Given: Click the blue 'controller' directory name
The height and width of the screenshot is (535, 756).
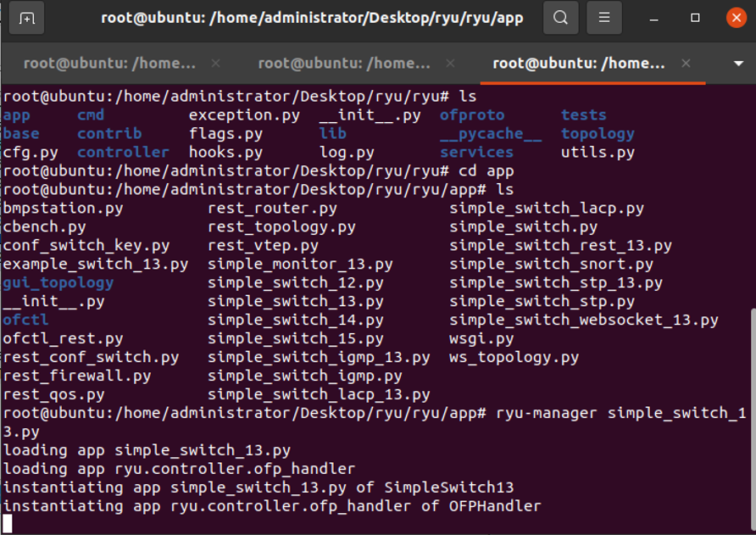Looking at the screenshot, I should (x=124, y=153).
